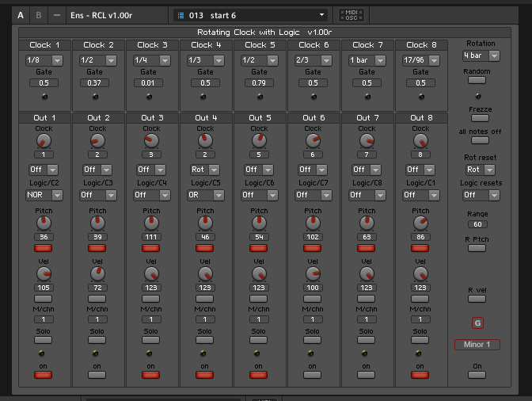Turn off the Out 1 on button
Viewport: 532px width, 401px height.
tap(43, 375)
